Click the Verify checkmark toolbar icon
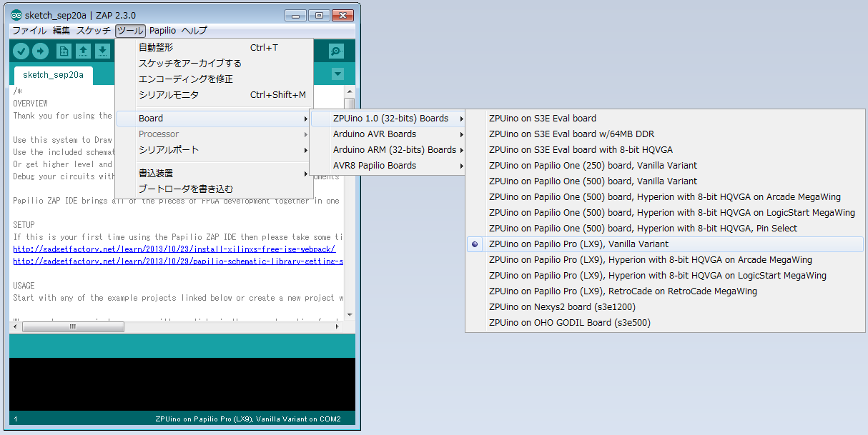Image resolution: width=868 pixels, height=435 pixels. tap(21, 51)
